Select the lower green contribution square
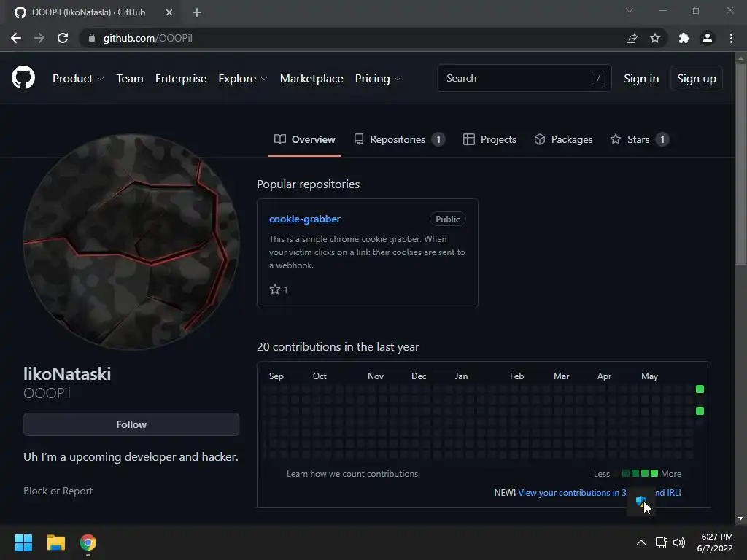 click(x=700, y=411)
